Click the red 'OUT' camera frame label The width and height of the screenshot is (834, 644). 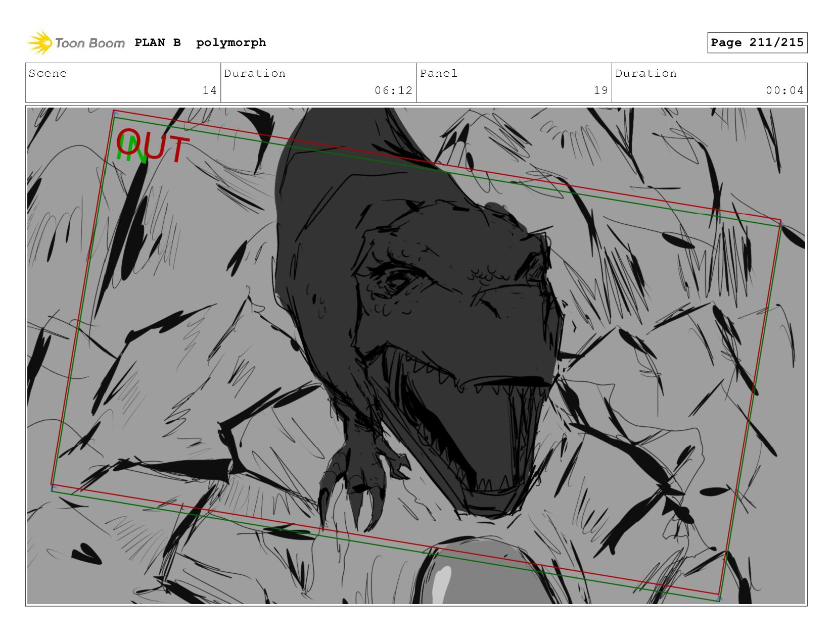point(153,145)
